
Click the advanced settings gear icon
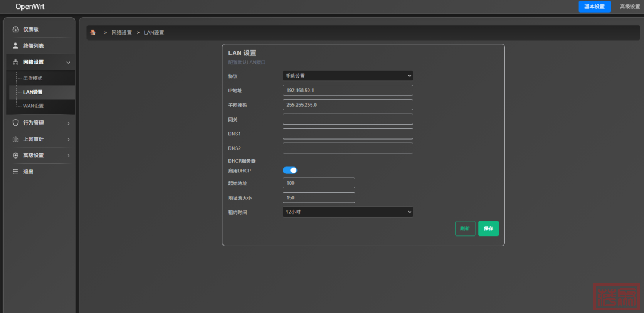pyautogui.click(x=16, y=156)
